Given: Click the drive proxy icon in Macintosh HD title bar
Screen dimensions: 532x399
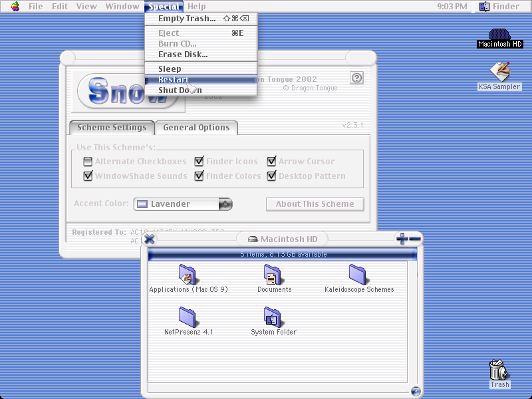Looking at the screenshot, I should (x=253, y=239).
